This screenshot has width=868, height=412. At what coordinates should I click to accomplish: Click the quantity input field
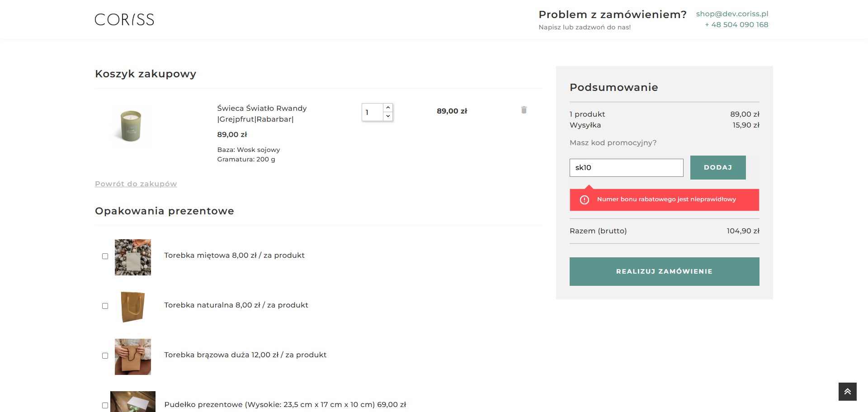click(x=373, y=112)
